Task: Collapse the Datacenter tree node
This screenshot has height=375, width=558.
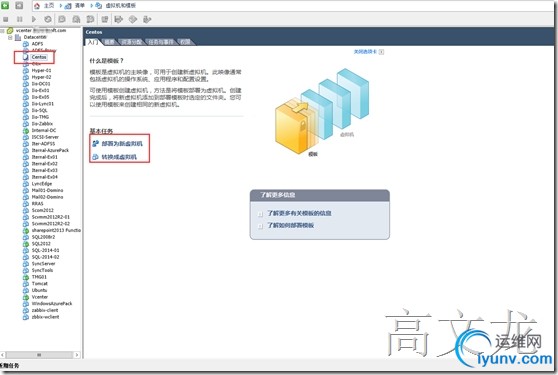Action: 10,37
